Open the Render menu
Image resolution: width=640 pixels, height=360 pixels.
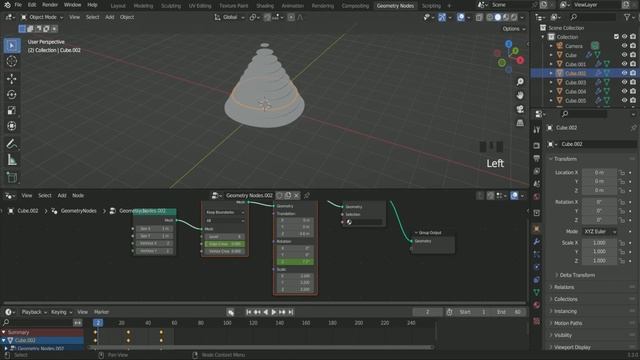tap(50, 5)
